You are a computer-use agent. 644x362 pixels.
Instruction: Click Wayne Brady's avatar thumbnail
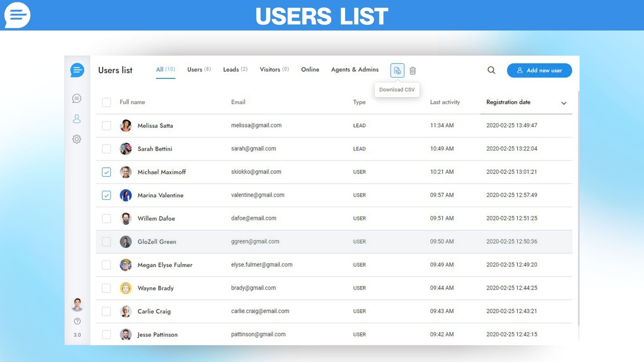(126, 288)
